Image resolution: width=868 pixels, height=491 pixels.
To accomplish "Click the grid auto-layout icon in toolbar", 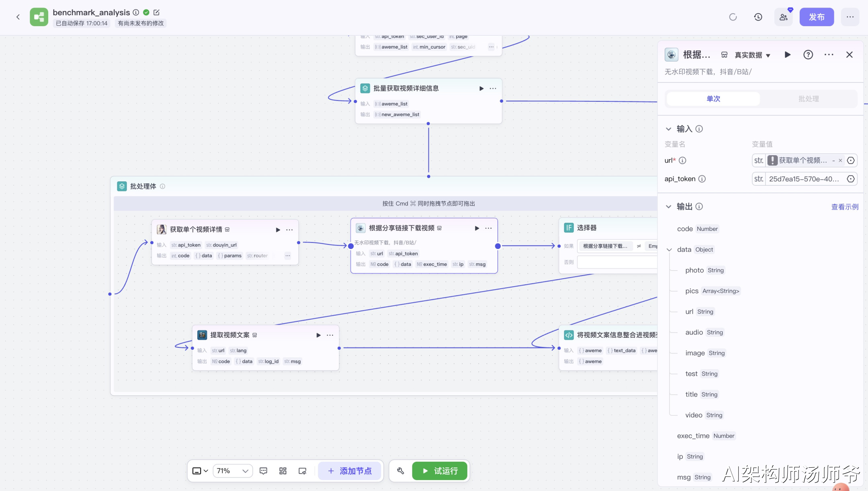I will 283,470.
